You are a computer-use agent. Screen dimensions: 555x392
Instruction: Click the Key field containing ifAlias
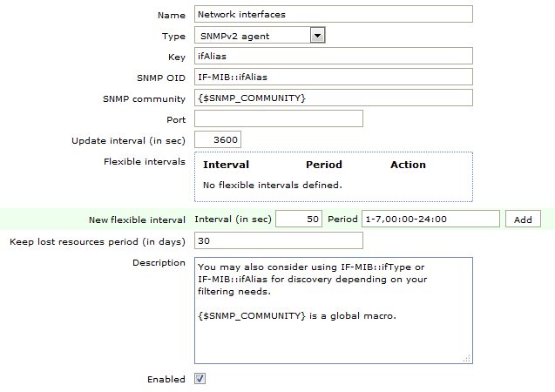[333, 56]
